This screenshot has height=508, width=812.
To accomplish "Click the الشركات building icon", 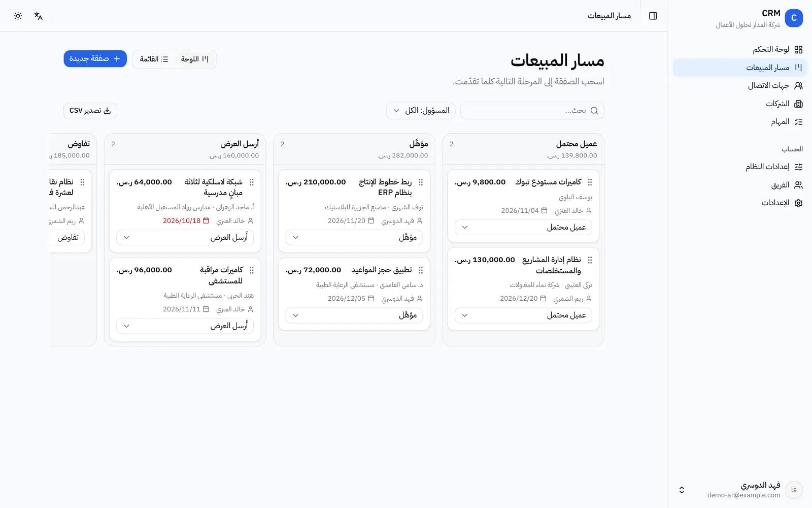I will [x=798, y=104].
